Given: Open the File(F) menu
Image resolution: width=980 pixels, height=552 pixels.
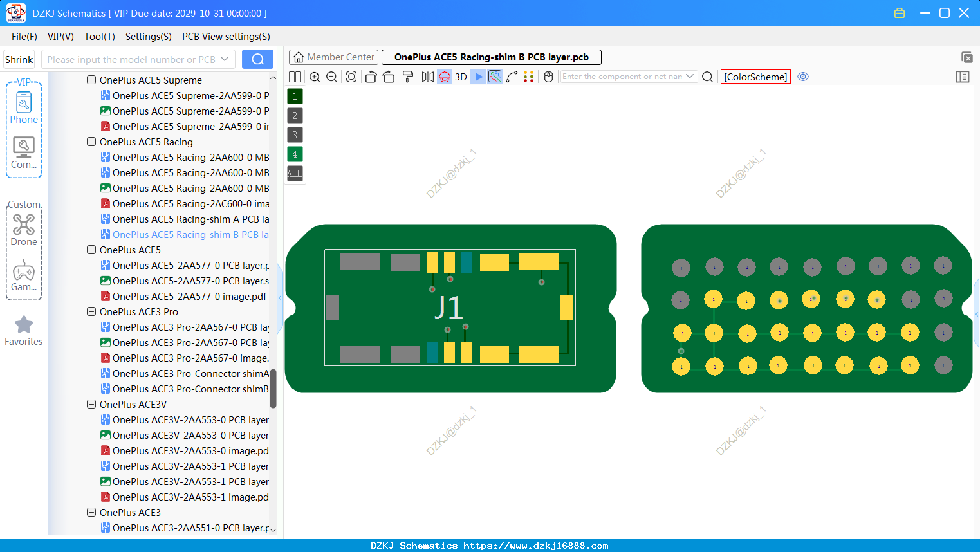Looking at the screenshot, I should [x=24, y=36].
